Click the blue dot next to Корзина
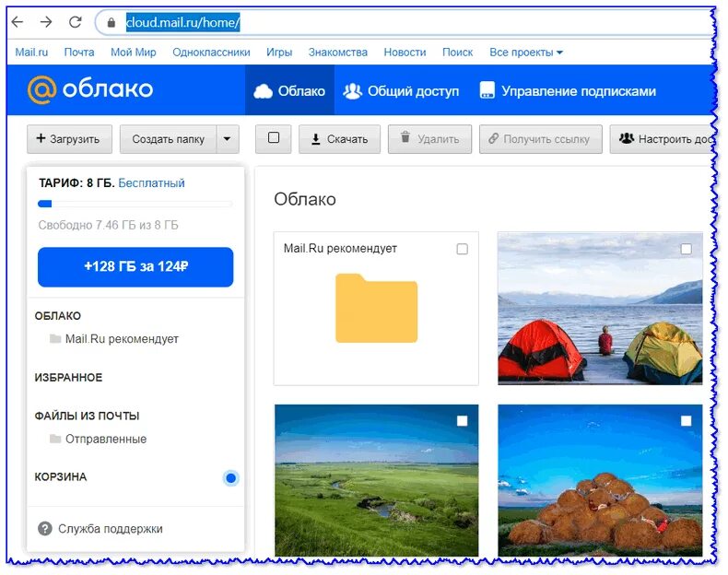The width and height of the screenshot is (728, 575). click(x=230, y=478)
